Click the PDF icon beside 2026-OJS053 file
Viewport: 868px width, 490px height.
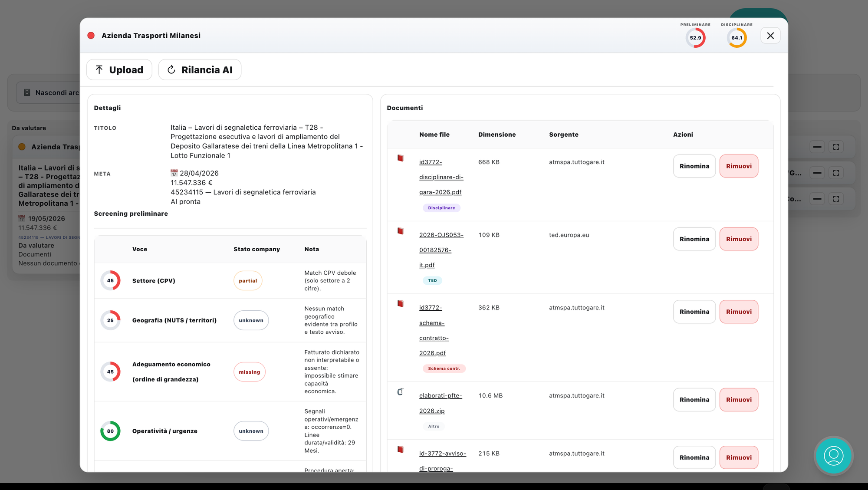[400, 231]
